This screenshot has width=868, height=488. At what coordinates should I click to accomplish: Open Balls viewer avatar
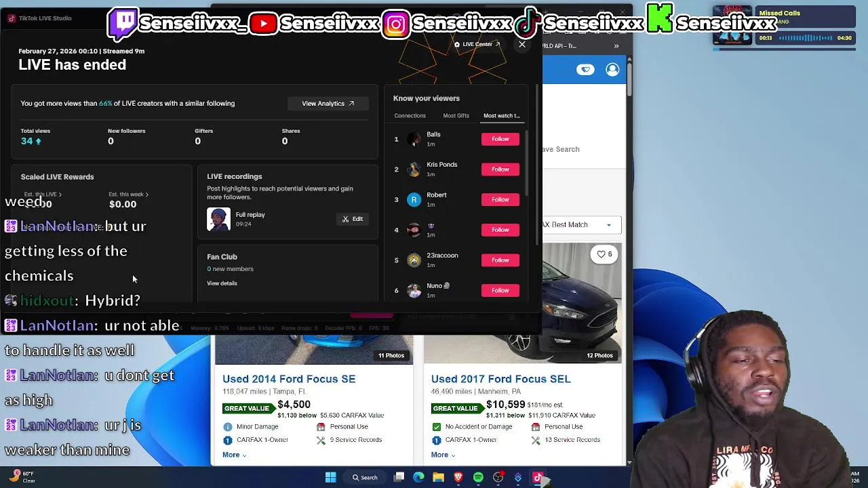[414, 139]
